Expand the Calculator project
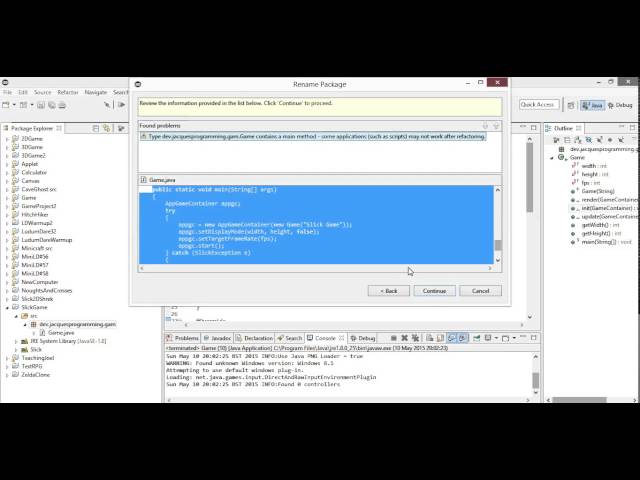Viewport: 640px width, 480px height. 7,172
